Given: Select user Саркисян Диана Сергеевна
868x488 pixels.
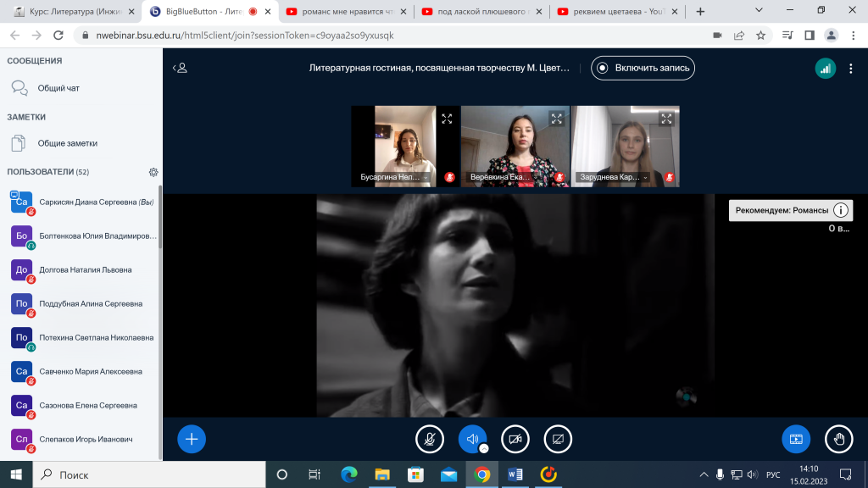Looking at the screenshot, I should [83, 202].
